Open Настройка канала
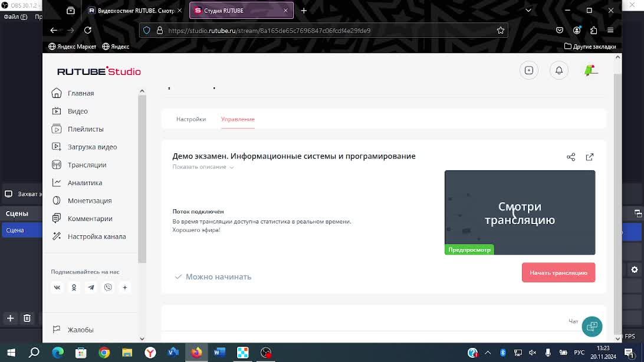This screenshot has height=362, width=644. pyautogui.click(x=97, y=236)
